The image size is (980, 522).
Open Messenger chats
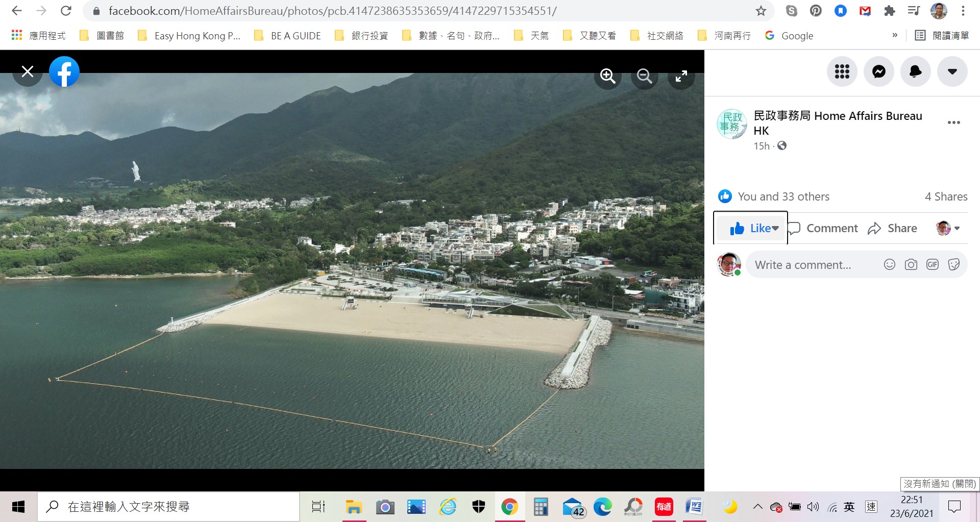click(878, 71)
